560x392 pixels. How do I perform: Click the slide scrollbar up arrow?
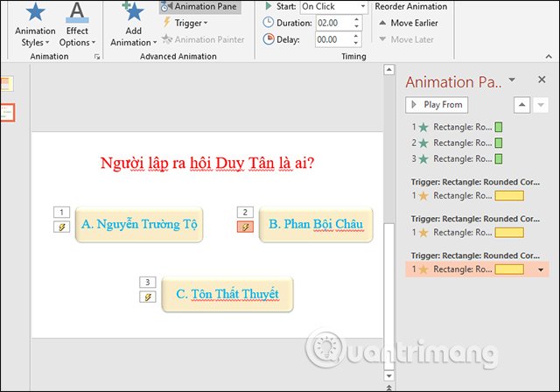[388, 69]
